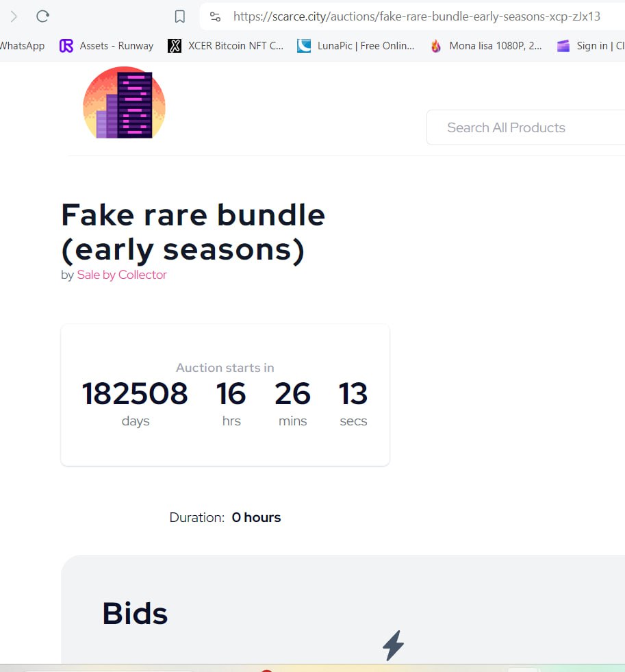Reload the page with the refresh icon
This screenshot has width=625, height=672.
click(42, 16)
